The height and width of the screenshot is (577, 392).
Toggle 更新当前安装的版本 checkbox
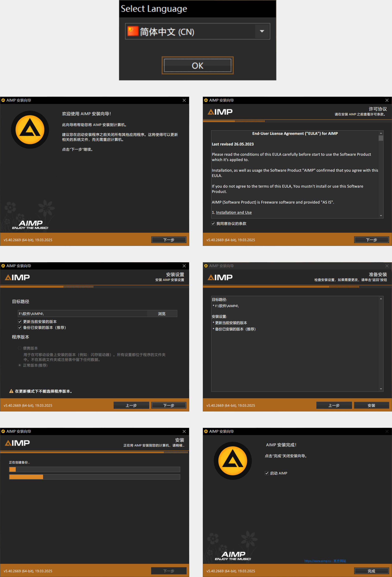tap(20, 321)
